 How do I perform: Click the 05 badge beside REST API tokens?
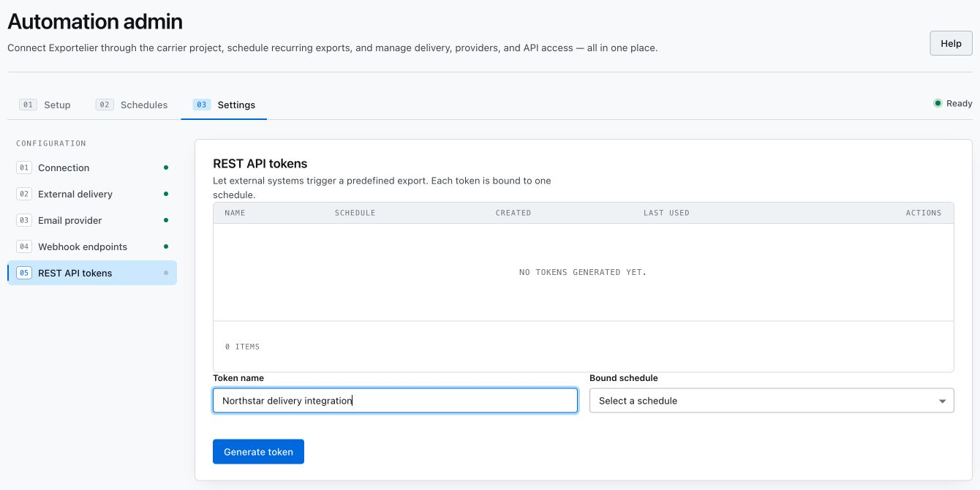click(24, 273)
